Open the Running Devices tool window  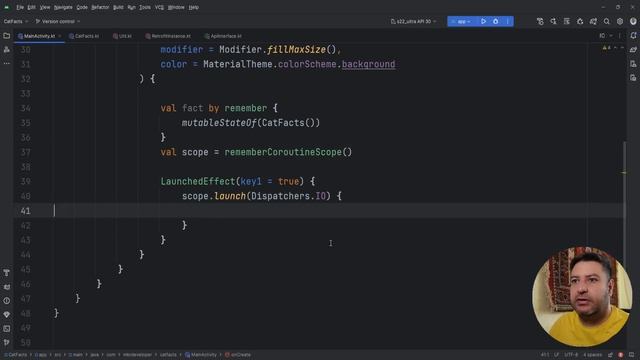[x=633, y=78]
